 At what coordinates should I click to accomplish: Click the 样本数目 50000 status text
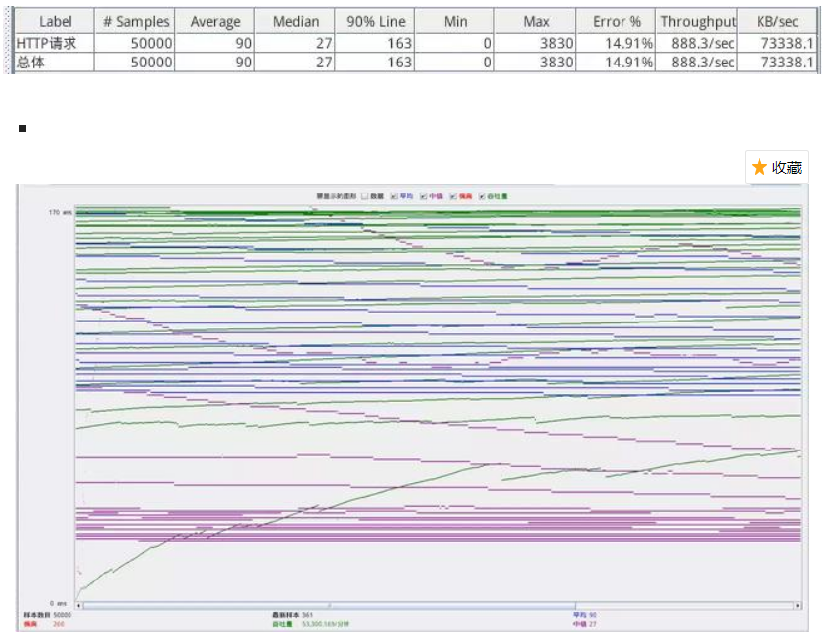tap(47, 615)
